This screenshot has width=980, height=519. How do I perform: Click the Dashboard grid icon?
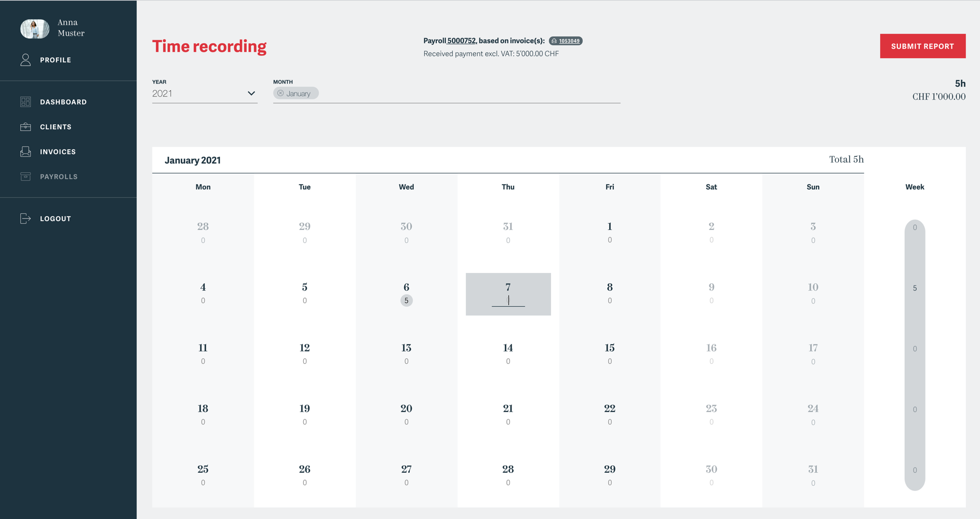(25, 102)
